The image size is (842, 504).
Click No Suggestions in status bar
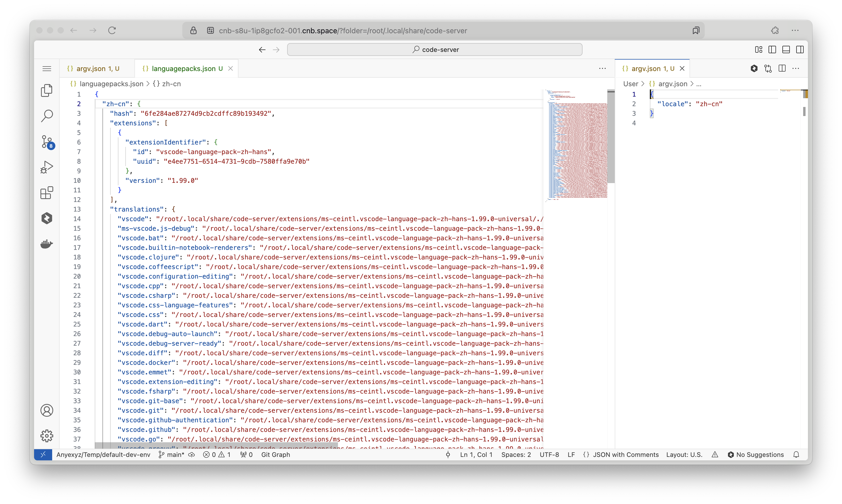coord(756,455)
